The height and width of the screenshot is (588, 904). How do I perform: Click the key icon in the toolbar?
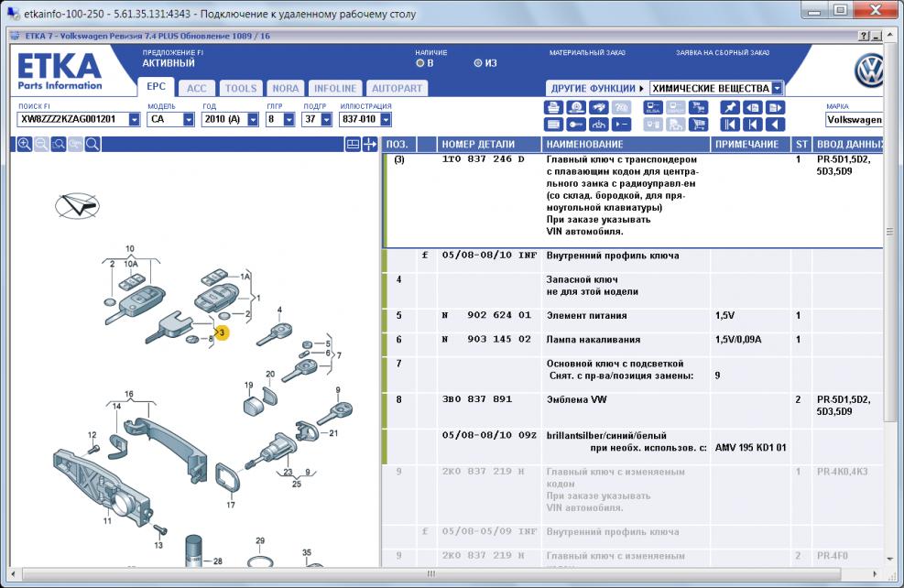click(576, 124)
